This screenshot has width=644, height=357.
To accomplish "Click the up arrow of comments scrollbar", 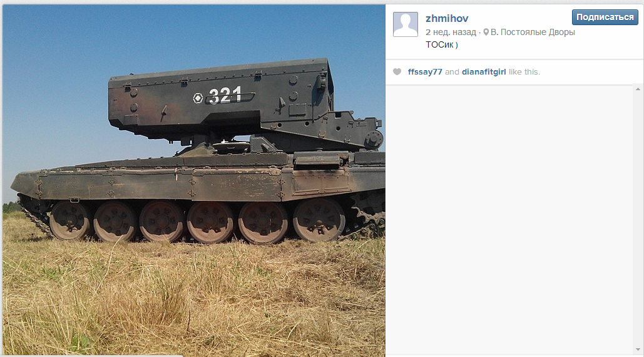I will pos(638,89).
